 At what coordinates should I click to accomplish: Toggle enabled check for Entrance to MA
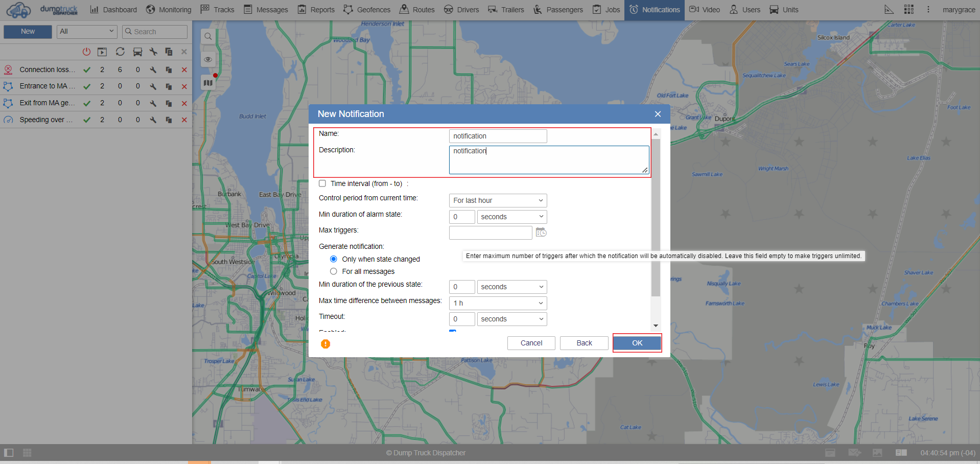click(x=87, y=86)
